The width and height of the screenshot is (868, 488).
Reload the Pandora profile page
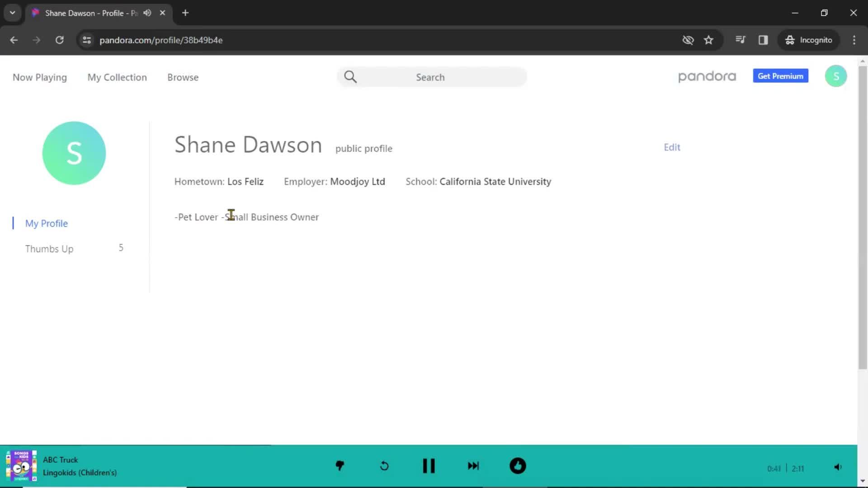tap(59, 40)
